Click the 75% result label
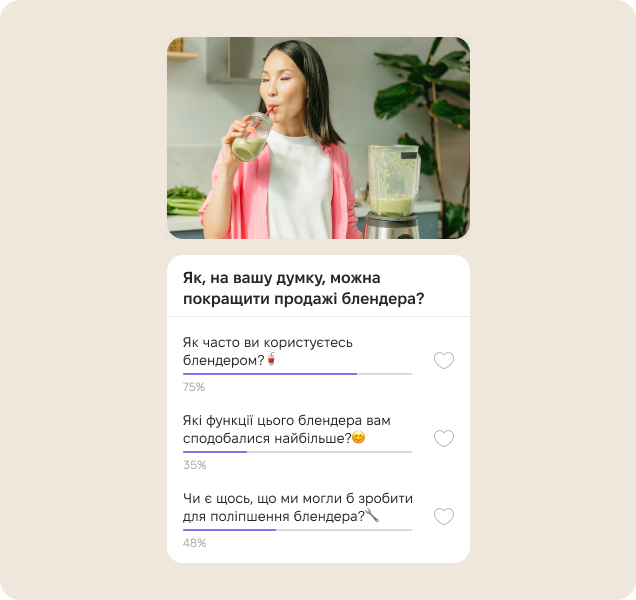 194,387
